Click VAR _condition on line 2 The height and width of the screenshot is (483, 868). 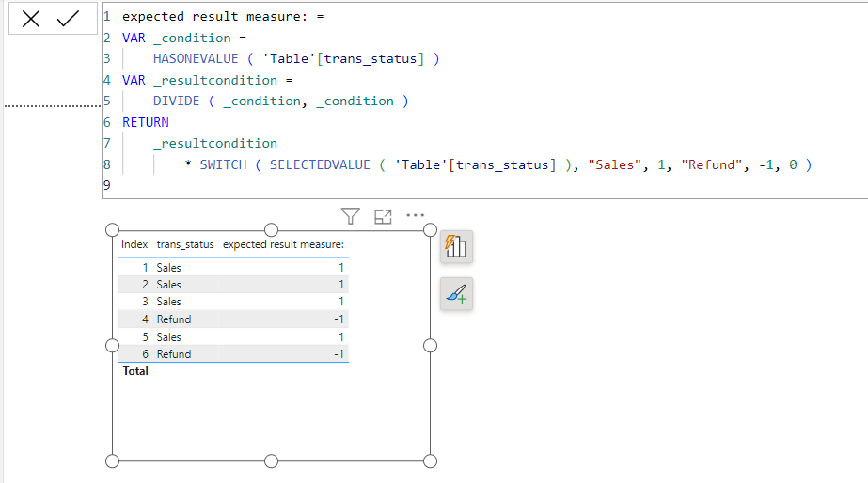pos(177,38)
